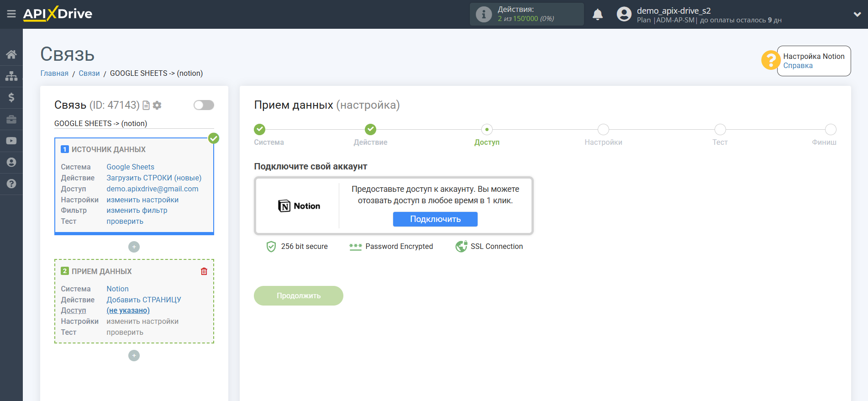The width and height of the screenshot is (868, 401).
Task: Click the (не указано) access link
Action: 128,310
